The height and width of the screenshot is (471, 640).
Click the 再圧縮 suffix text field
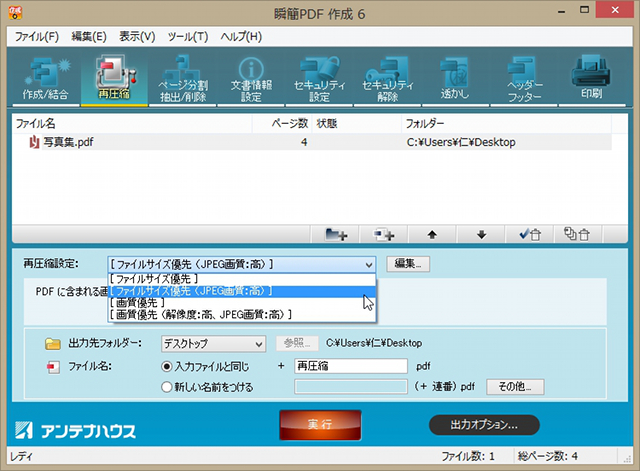pos(351,366)
